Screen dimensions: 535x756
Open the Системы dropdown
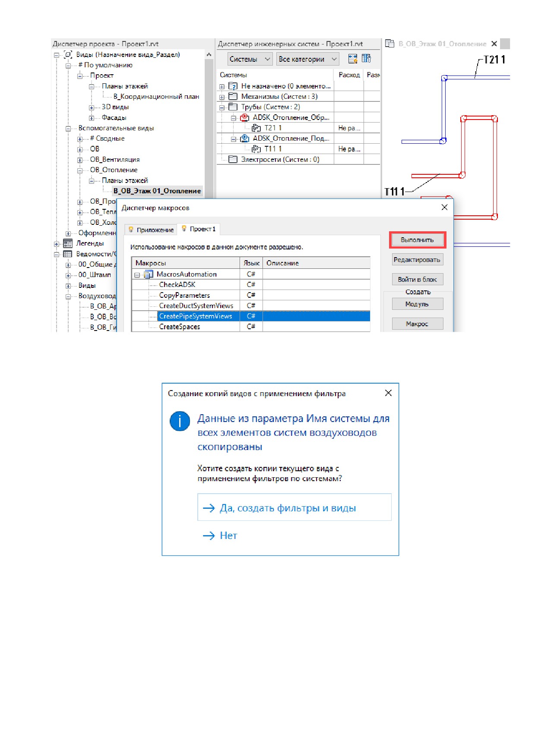pos(250,59)
